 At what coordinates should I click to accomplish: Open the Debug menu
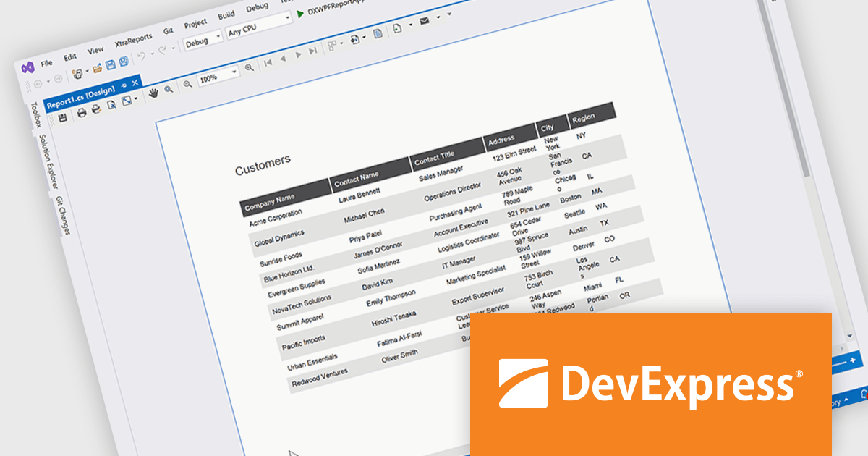coord(257,8)
